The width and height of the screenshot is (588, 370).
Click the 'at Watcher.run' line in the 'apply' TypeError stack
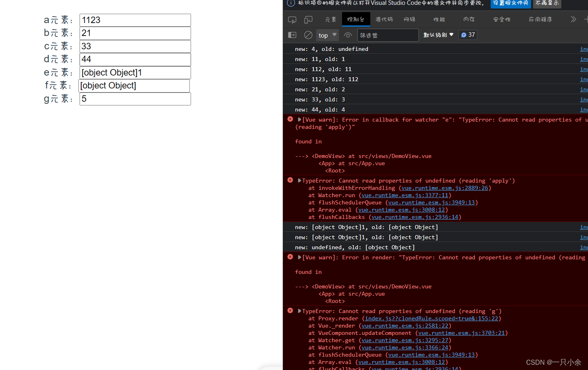point(380,195)
